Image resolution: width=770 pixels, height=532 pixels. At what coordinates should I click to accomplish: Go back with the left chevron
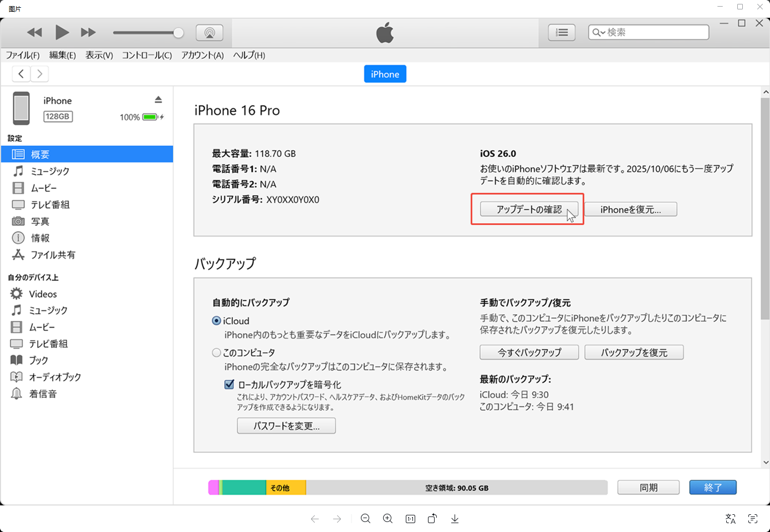[x=21, y=74]
